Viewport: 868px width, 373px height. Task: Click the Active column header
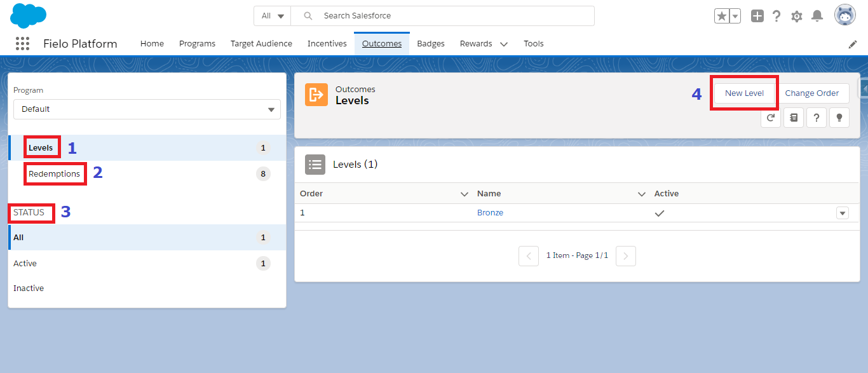tap(667, 194)
